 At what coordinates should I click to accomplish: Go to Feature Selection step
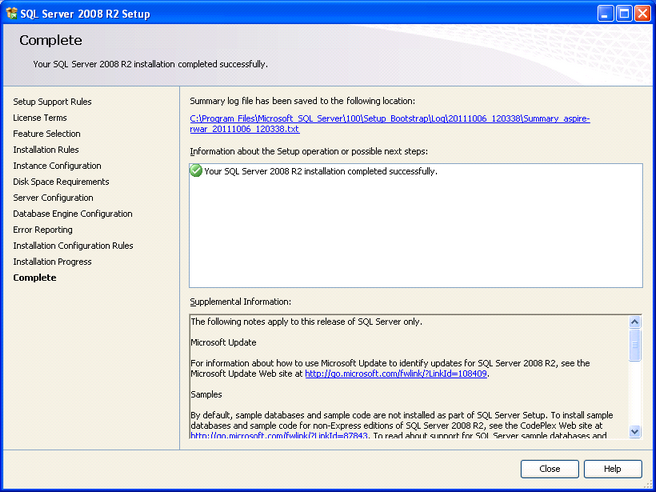[x=47, y=134]
